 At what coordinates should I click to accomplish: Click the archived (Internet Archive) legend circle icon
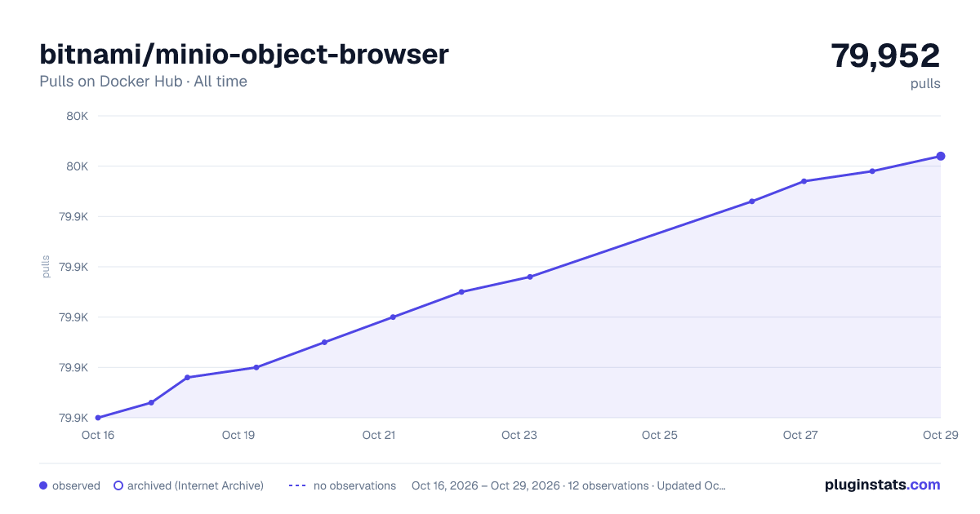(118, 485)
